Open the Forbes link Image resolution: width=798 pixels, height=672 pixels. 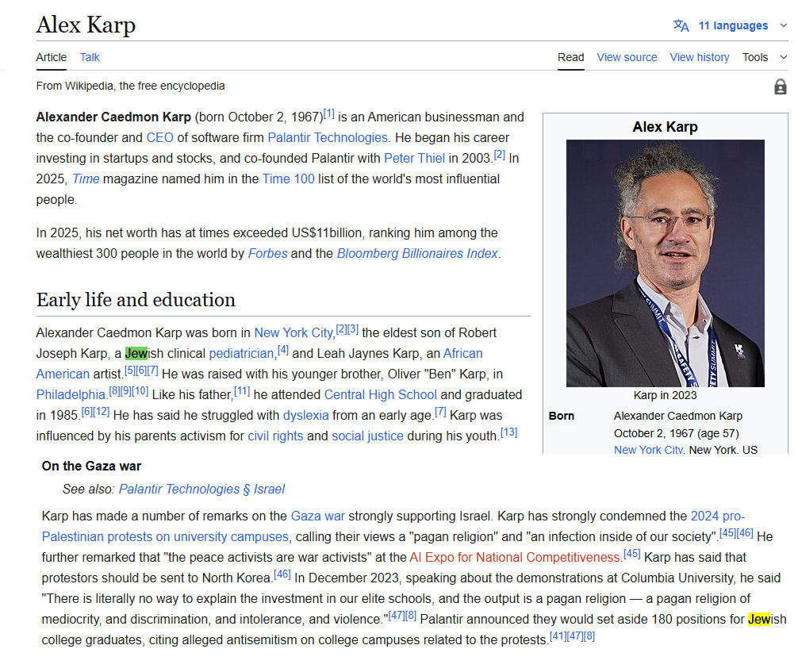coord(267,254)
